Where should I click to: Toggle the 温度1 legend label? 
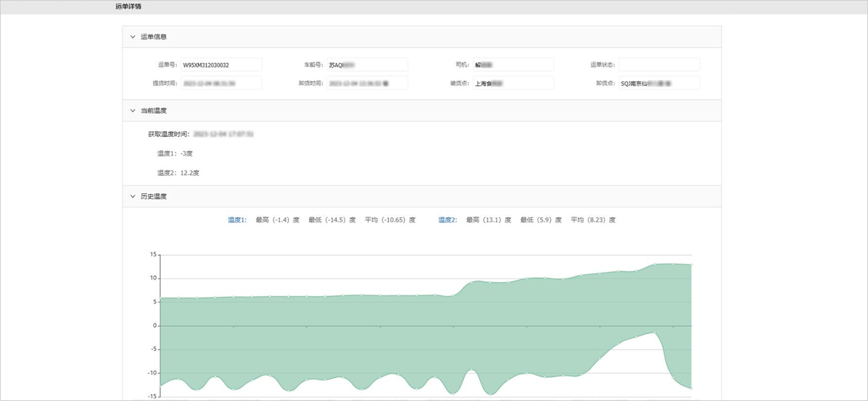tap(237, 220)
